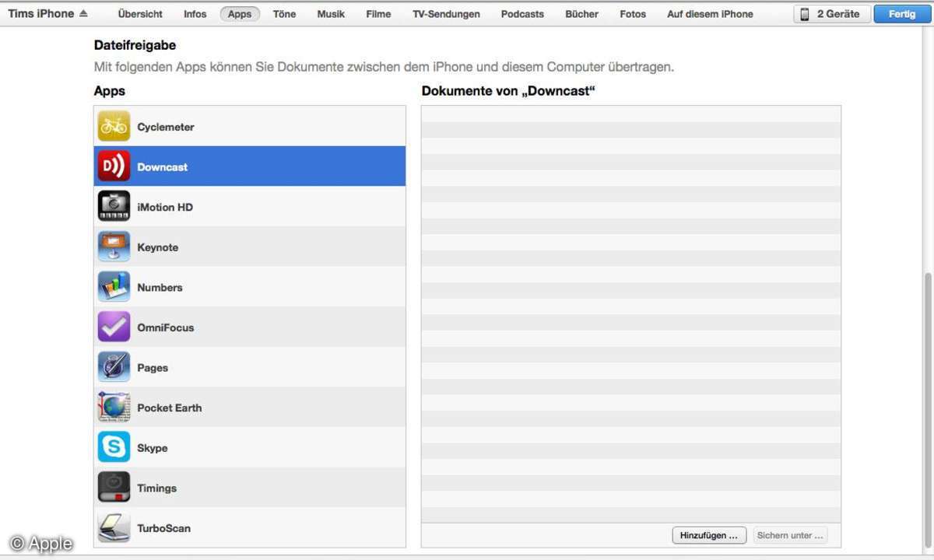Open the Infos tab
Screen dimensions: 934x560
(x=195, y=14)
